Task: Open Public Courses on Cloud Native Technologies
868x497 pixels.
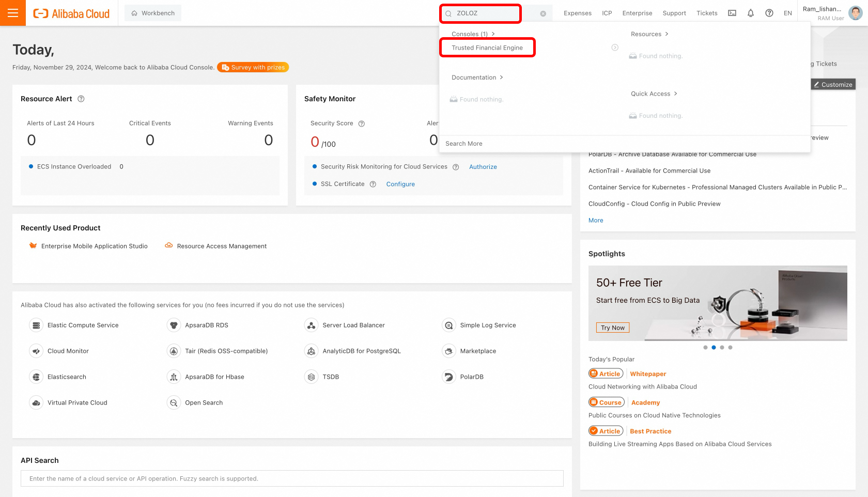Action: [x=655, y=415]
